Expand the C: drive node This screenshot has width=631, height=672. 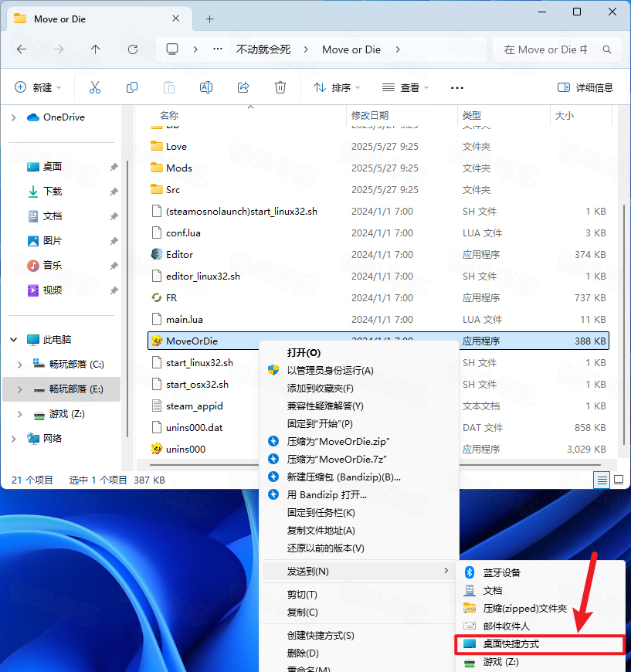point(20,365)
